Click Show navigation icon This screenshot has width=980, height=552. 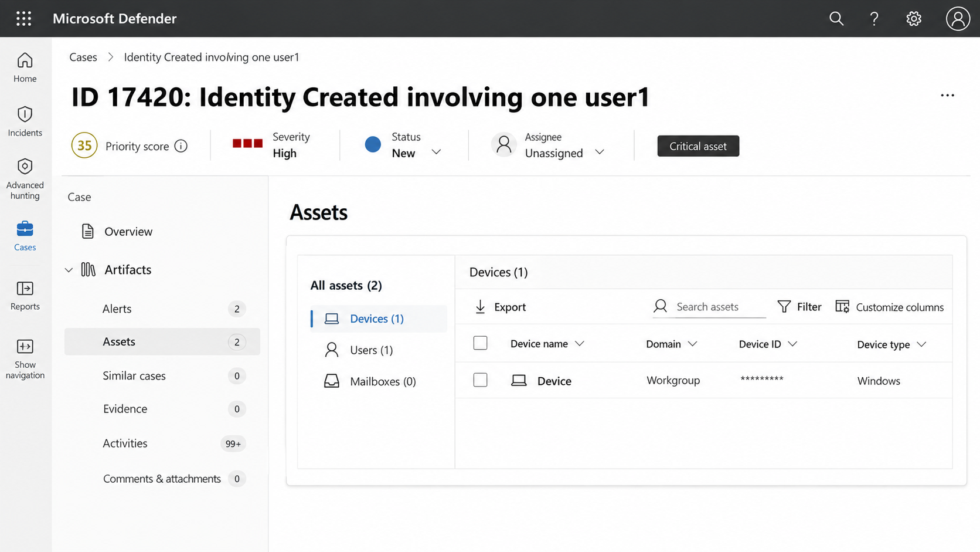click(x=25, y=346)
